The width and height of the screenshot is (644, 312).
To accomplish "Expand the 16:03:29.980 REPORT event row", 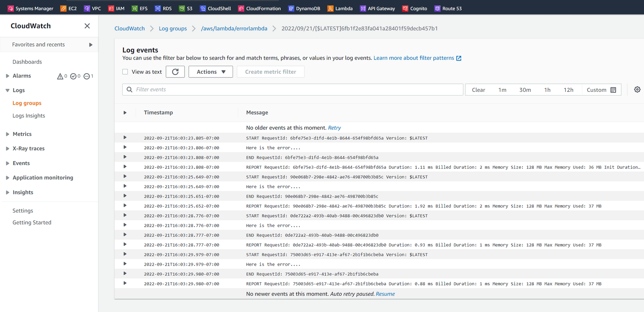I will pos(125,283).
